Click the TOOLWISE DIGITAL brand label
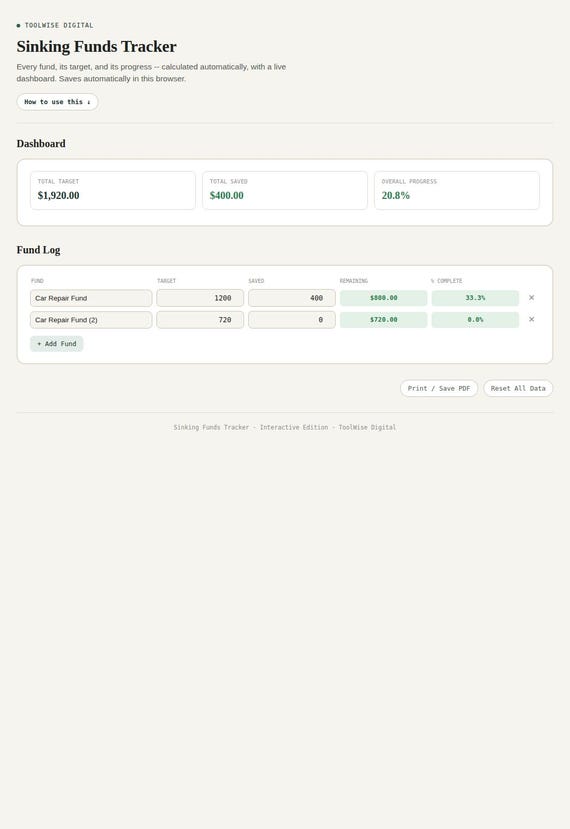The height and width of the screenshot is (829, 570). click(59, 25)
